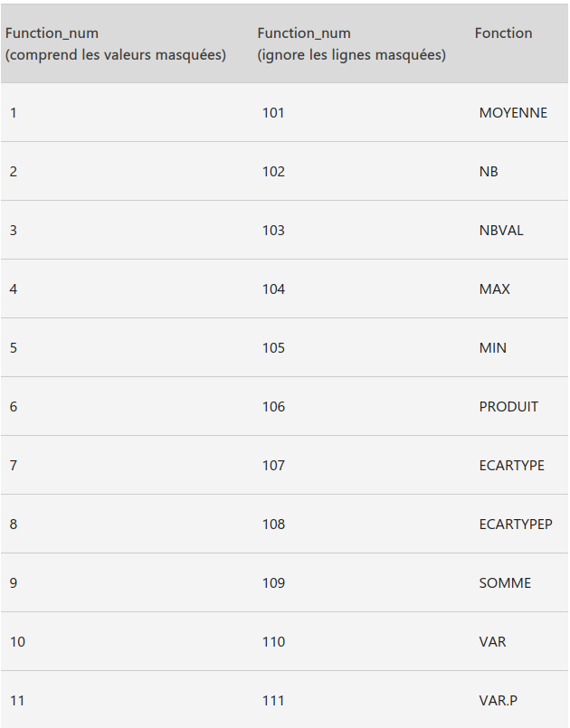Click the NBVAL function cell
This screenshot has height=728, width=570.
[500, 231]
